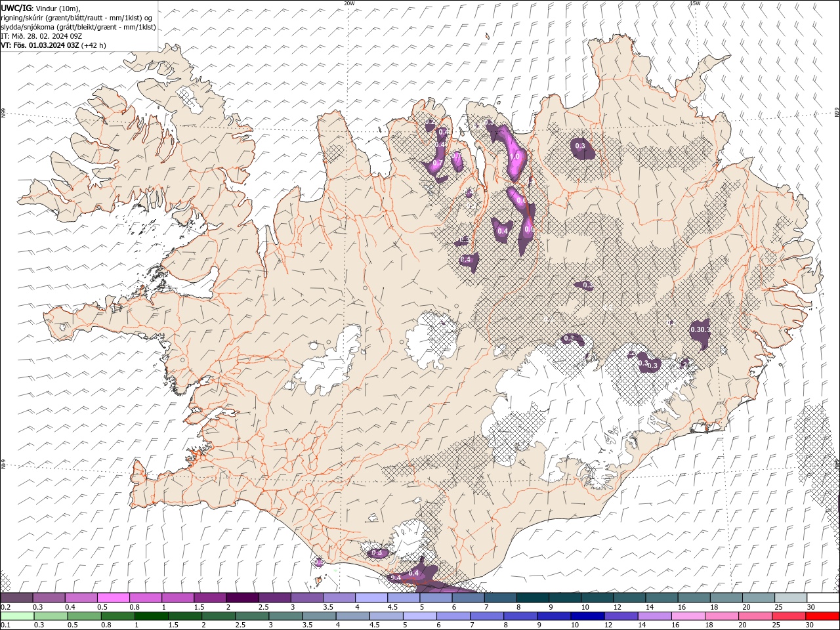Click the light gray 25 swatch in upper legend
This screenshot has width=840, height=630.
click(790, 598)
